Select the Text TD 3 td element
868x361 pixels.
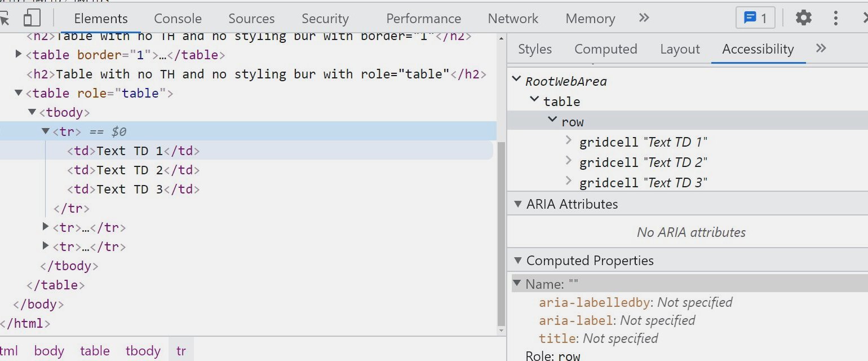click(133, 189)
